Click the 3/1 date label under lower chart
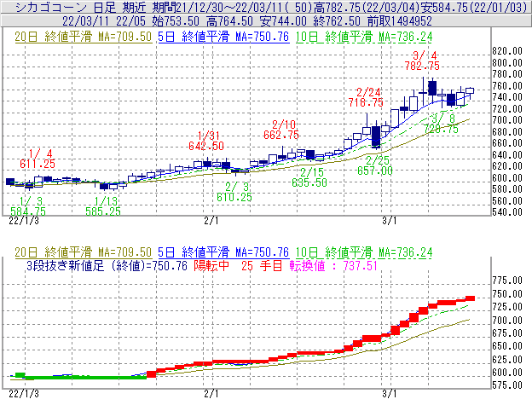The height and width of the screenshot is (405, 532). [x=389, y=394]
